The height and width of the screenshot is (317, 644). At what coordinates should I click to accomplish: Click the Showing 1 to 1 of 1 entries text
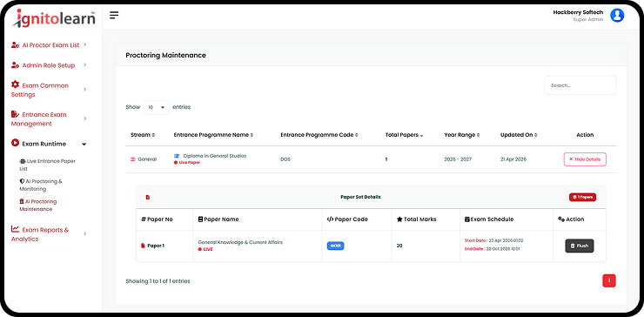pyautogui.click(x=158, y=281)
